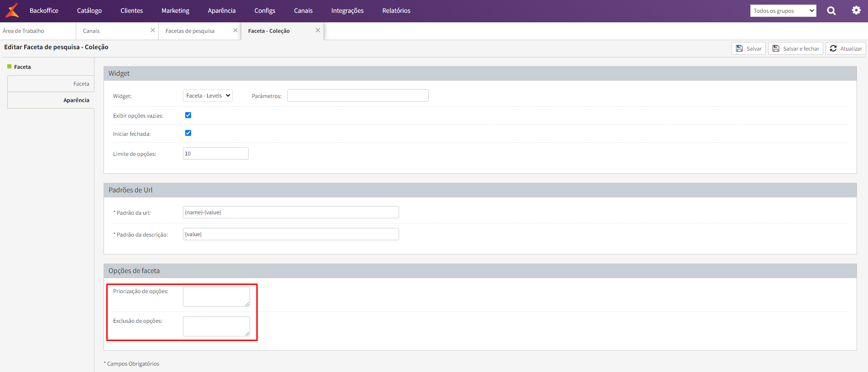Image resolution: width=868 pixels, height=372 pixels.
Task: Click the Salvar button
Action: coord(748,48)
